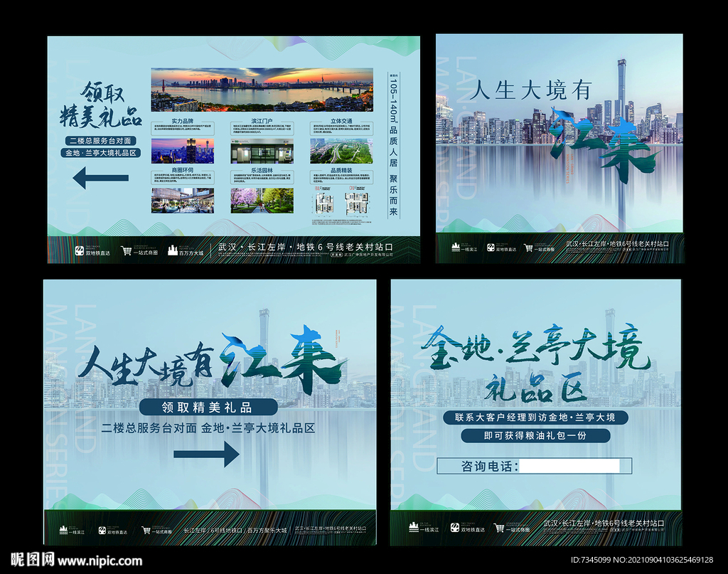
Task: Click the 江来 calligraphy in the top-right skyline poster
Action: (x=604, y=144)
